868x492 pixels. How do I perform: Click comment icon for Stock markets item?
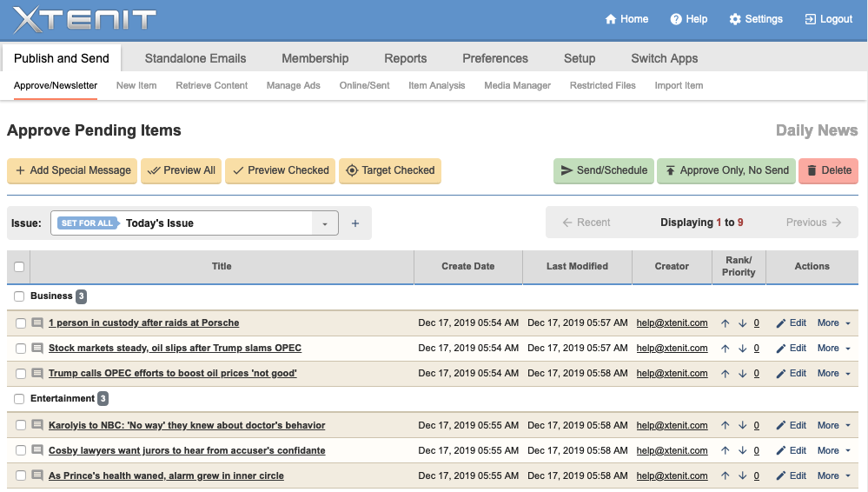[x=37, y=348]
